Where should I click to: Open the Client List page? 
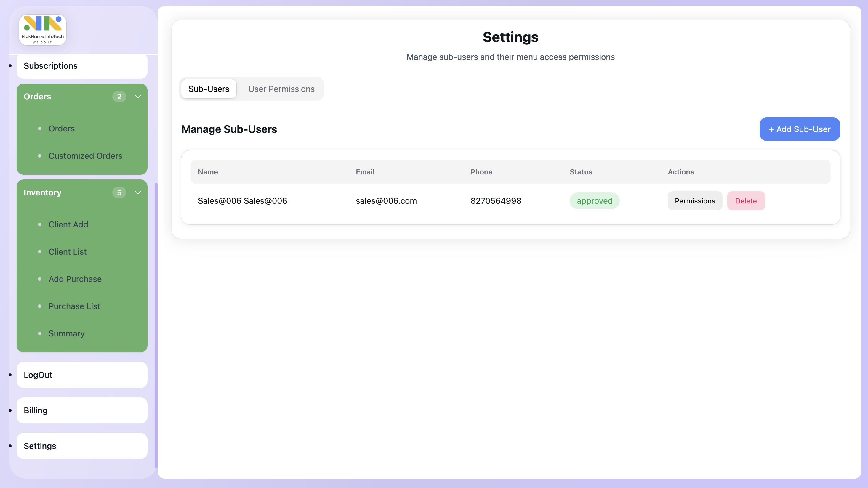67,252
